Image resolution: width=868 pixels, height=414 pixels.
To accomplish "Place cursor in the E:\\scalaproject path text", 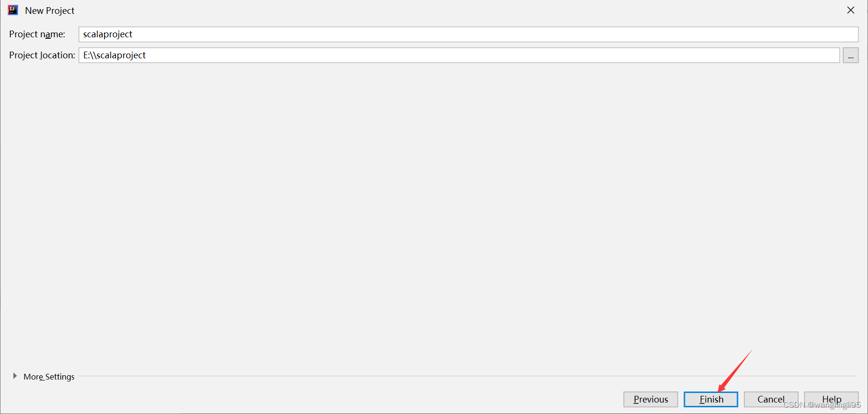I will pos(114,55).
